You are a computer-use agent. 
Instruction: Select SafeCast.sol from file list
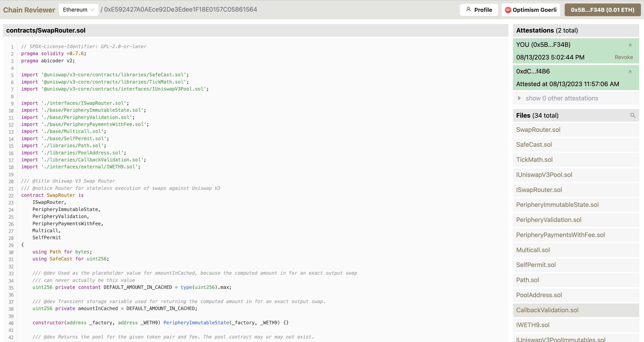pos(534,145)
